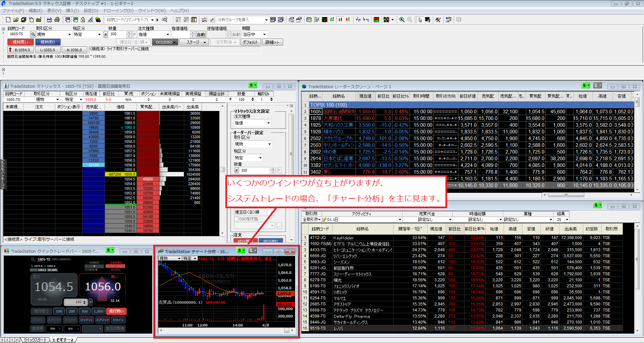Click the 銘柄コード/コマンドを入力 command box
The width and height of the screenshot is (644, 343).
[x=130, y=19]
